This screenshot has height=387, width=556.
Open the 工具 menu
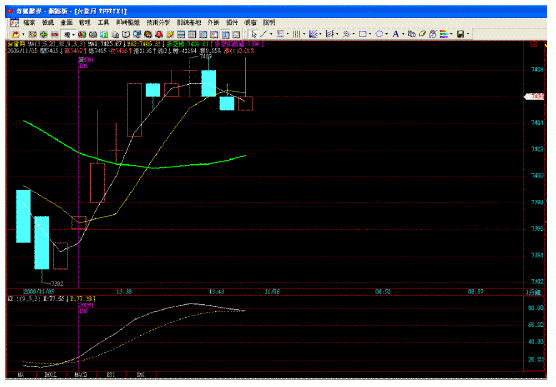point(103,22)
